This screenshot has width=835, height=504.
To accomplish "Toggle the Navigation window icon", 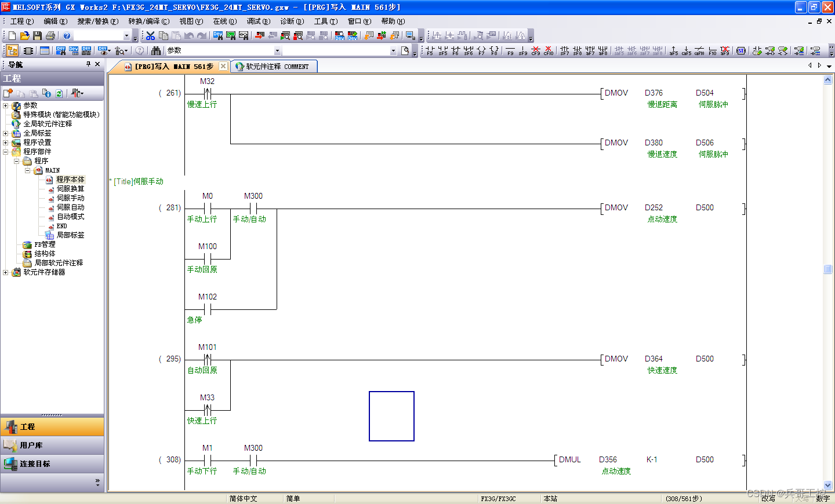I will (12, 51).
